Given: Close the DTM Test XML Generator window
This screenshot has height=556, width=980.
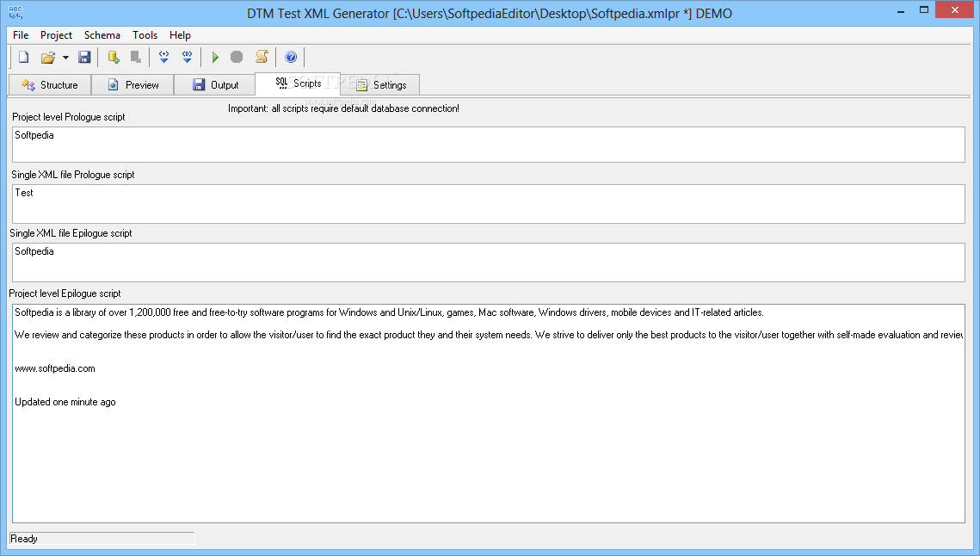Looking at the screenshot, I should tap(954, 10).
